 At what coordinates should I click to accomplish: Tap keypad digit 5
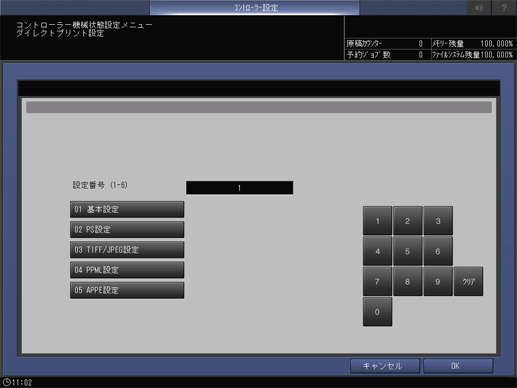[x=407, y=251]
